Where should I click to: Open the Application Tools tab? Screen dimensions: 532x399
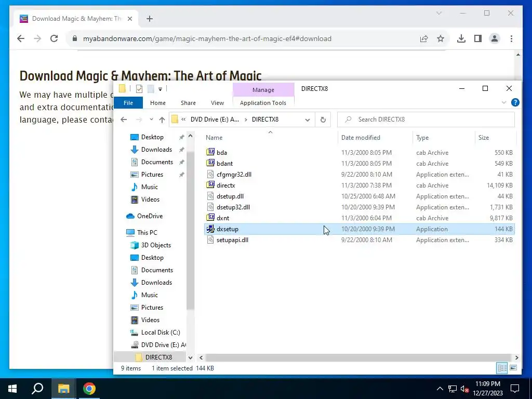(x=263, y=103)
